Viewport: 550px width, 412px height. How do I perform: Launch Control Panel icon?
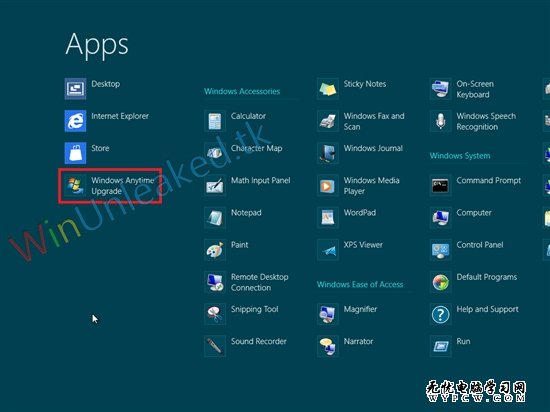(x=441, y=250)
